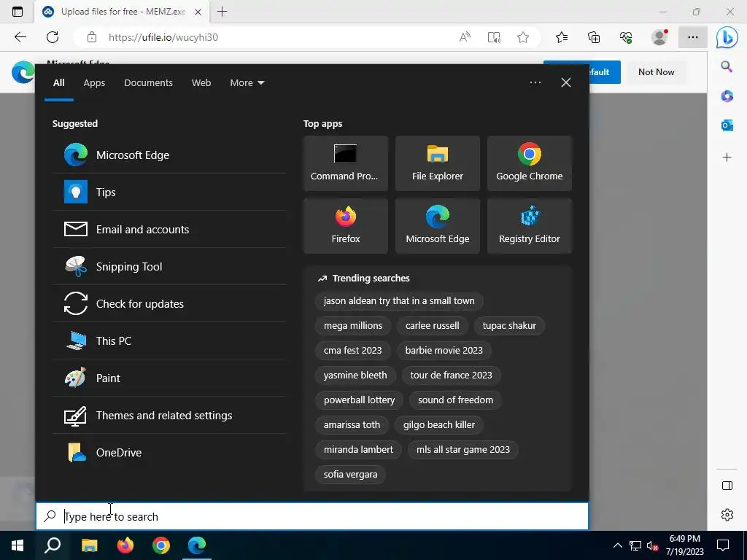This screenshot has width=747, height=560.
Task: Switch to the Apps search tab
Action: (x=94, y=83)
